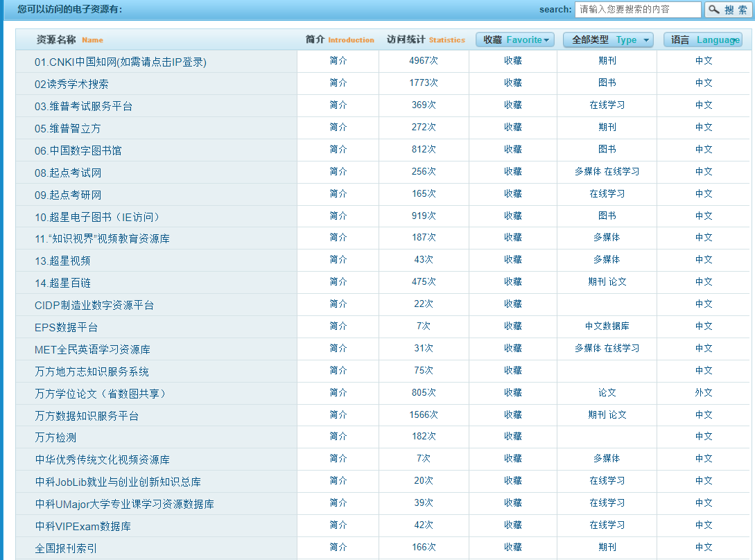This screenshot has height=560, width=755.
Task: Click 收藏 in CIDP制造业数字资源平台 row
Action: 513,304
